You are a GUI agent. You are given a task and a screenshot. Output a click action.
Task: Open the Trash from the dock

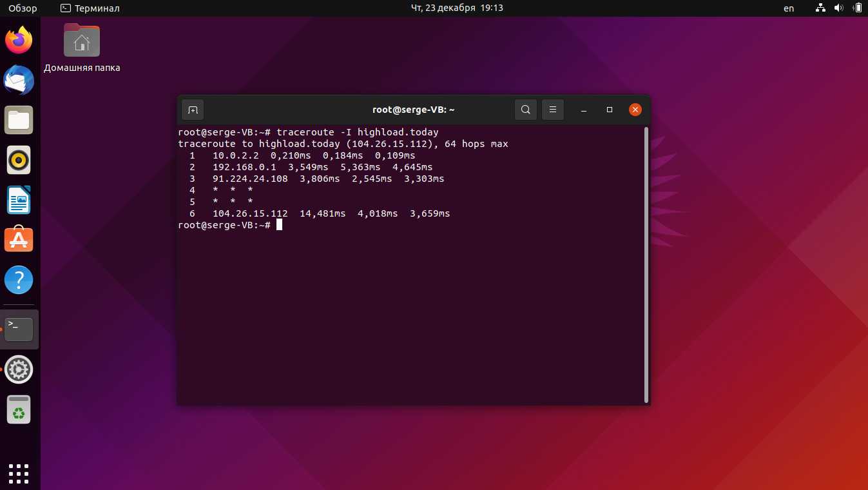tap(19, 409)
